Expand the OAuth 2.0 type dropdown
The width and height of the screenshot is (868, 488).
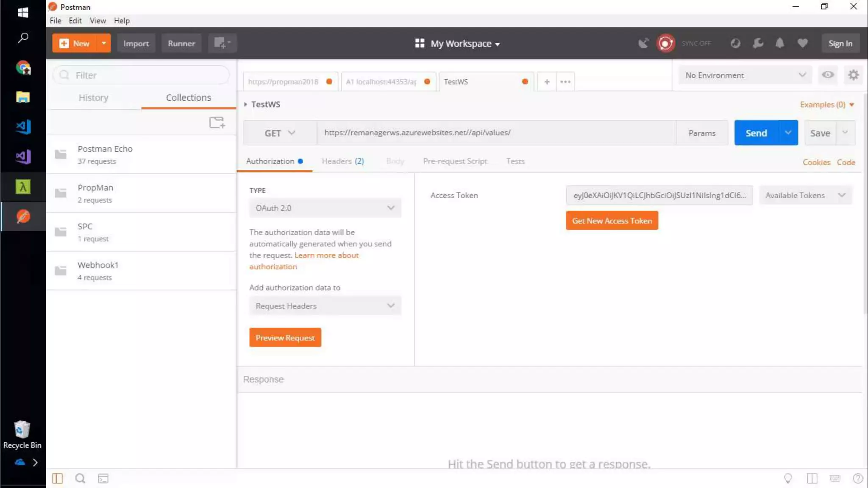(325, 208)
